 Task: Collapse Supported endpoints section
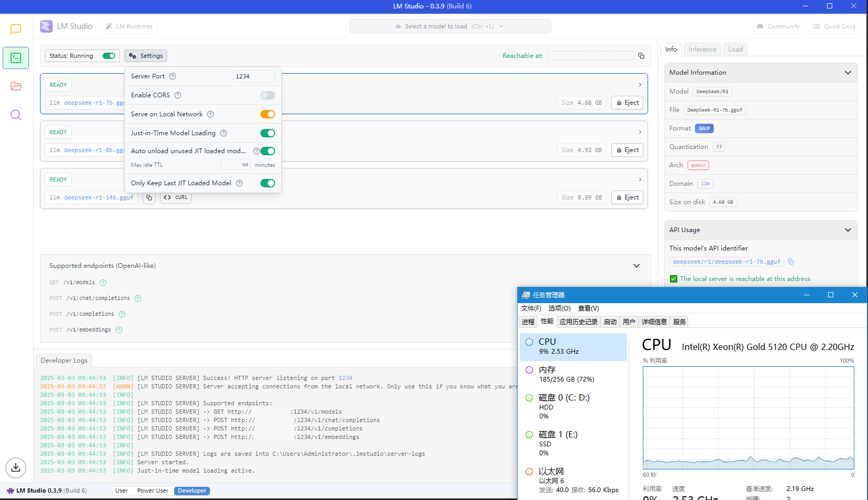[637, 266]
